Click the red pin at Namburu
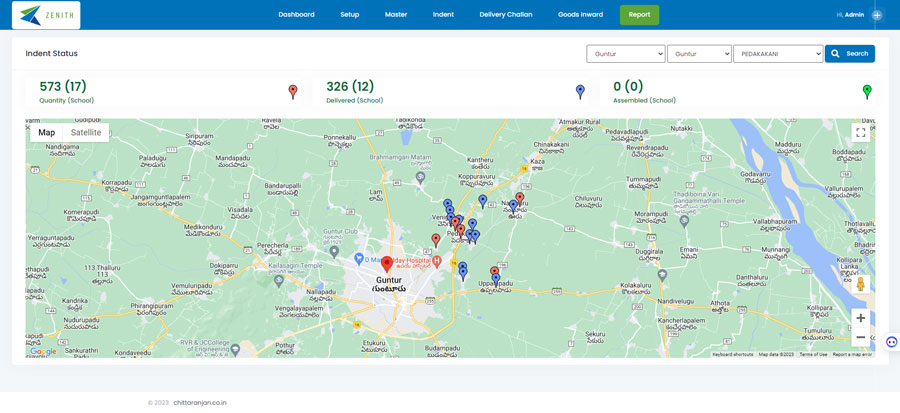900x413 pixels. tap(519, 199)
